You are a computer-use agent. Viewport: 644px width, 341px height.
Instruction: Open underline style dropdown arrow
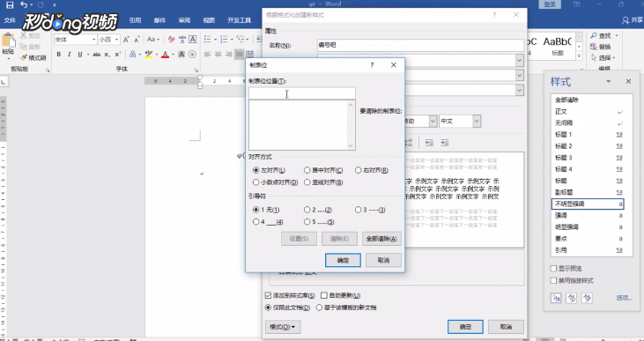(x=88, y=55)
